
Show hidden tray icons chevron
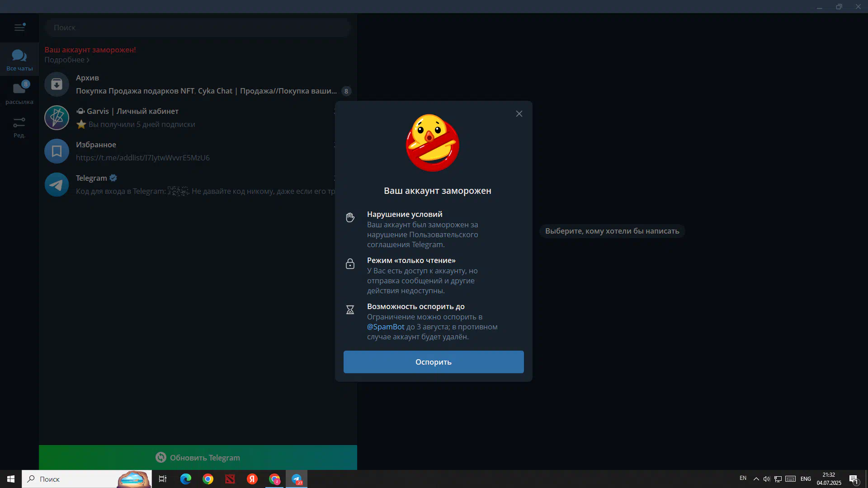pyautogui.click(x=756, y=479)
